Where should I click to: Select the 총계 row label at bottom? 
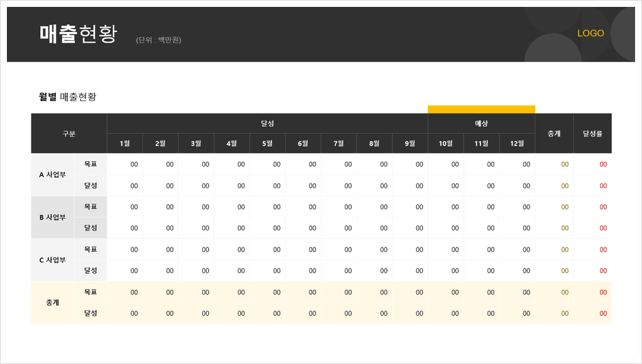click(x=52, y=302)
